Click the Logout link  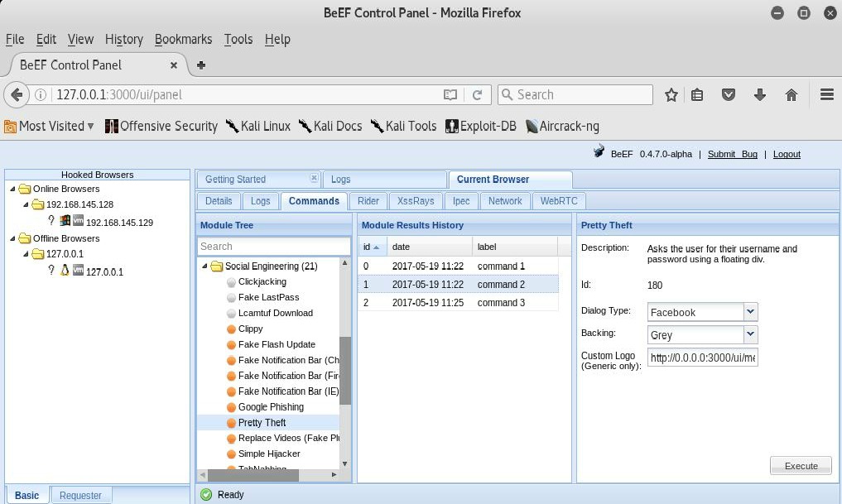pyautogui.click(x=787, y=154)
